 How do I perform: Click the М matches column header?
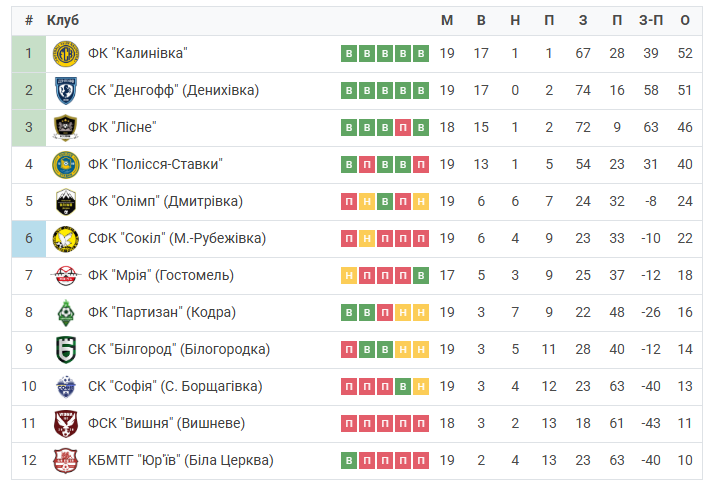coord(447,20)
